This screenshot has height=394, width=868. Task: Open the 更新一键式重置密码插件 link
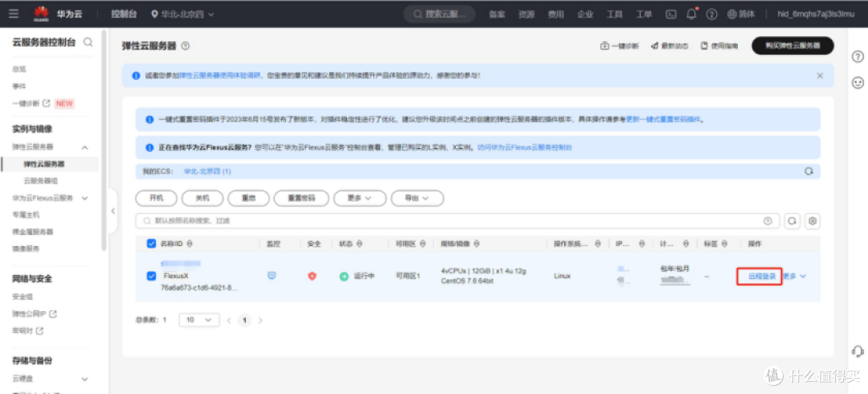[x=663, y=119]
